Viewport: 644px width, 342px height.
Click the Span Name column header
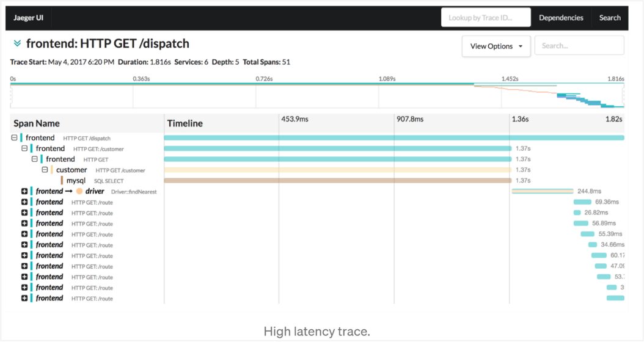(37, 123)
